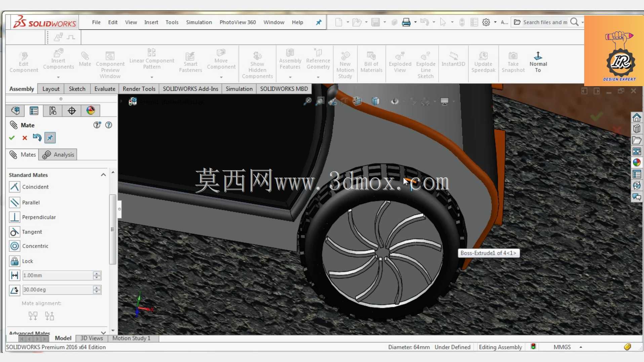
Task: Select the Parallel mate icon
Action: point(14,202)
